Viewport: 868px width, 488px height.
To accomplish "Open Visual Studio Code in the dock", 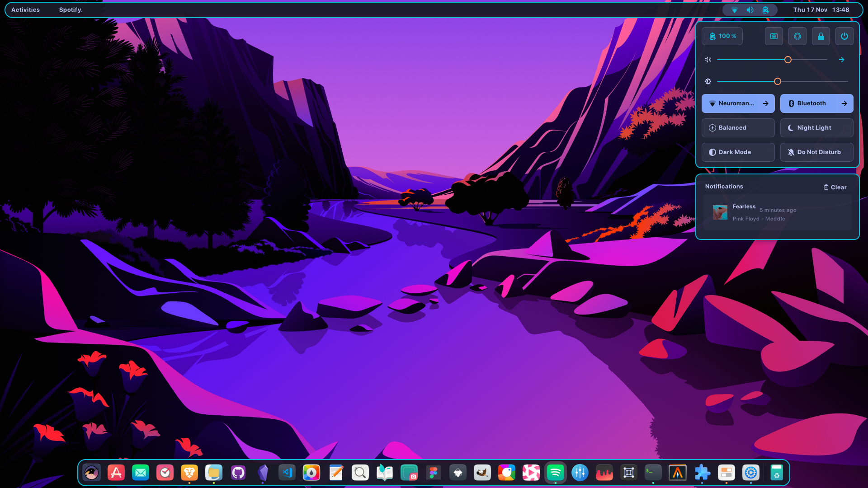I will click(x=287, y=473).
